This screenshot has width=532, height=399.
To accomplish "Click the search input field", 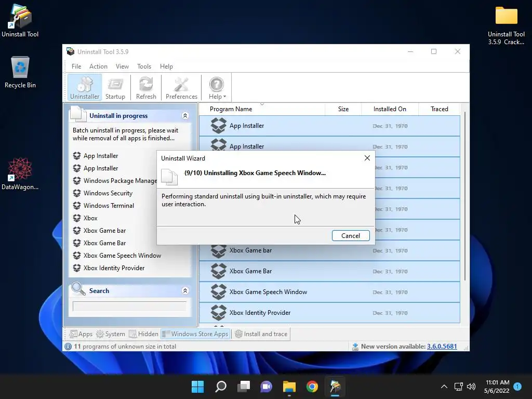I will 129,306.
